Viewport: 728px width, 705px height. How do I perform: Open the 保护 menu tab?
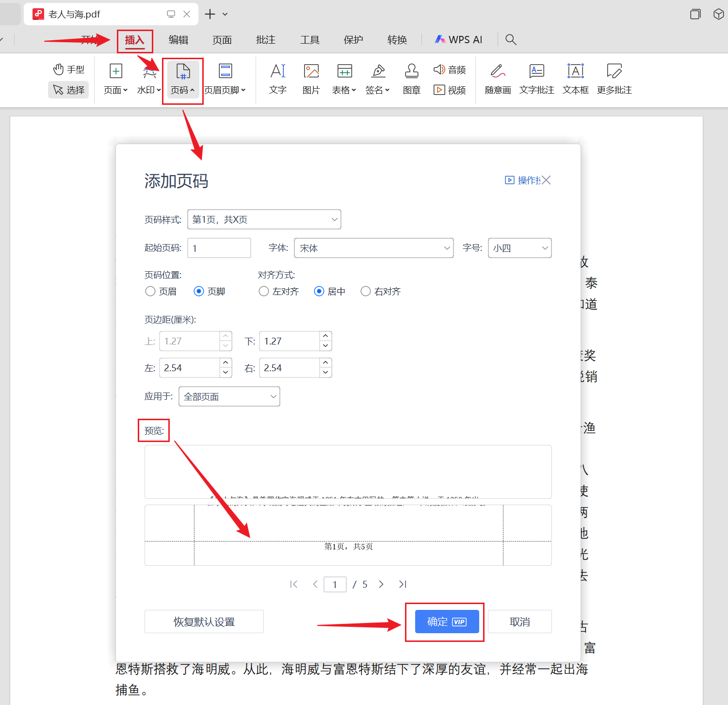click(353, 40)
